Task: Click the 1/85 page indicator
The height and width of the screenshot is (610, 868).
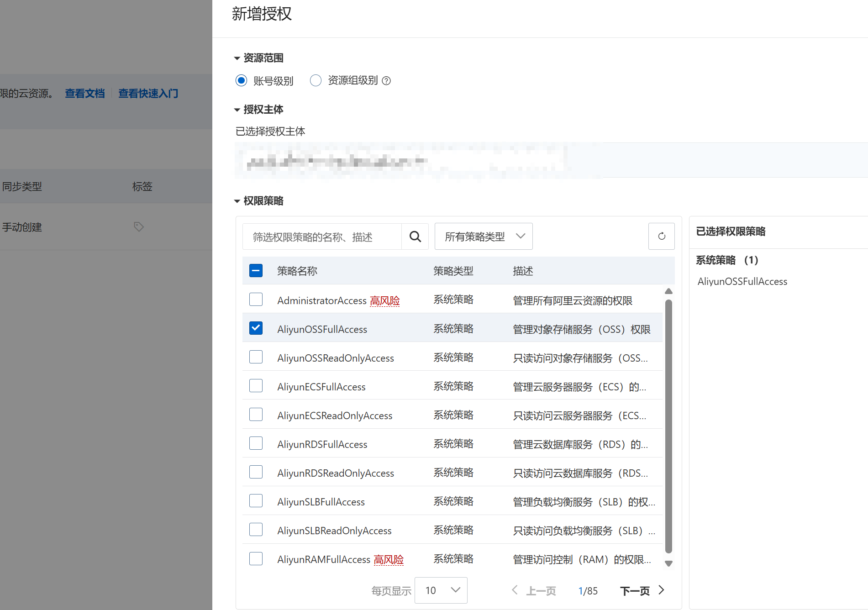Action: (x=588, y=591)
